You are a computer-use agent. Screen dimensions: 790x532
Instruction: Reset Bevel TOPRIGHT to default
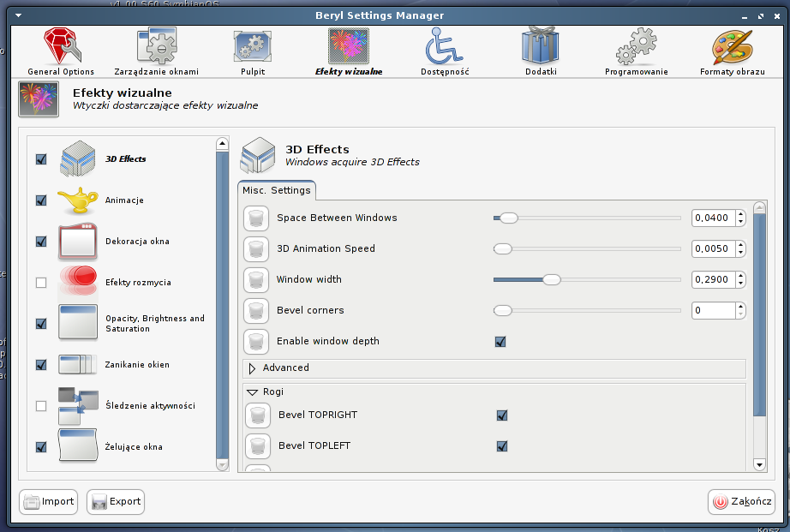coord(258,415)
